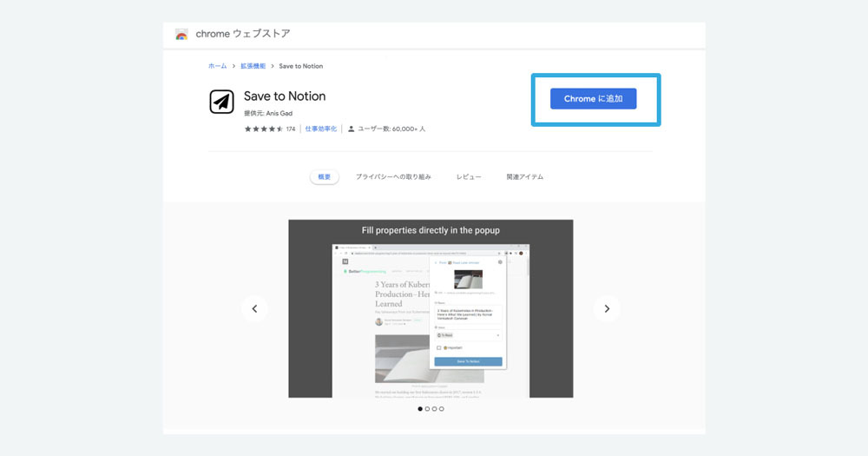Click the star rating icons
Screen dimensions: 868x456
click(x=264, y=129)
